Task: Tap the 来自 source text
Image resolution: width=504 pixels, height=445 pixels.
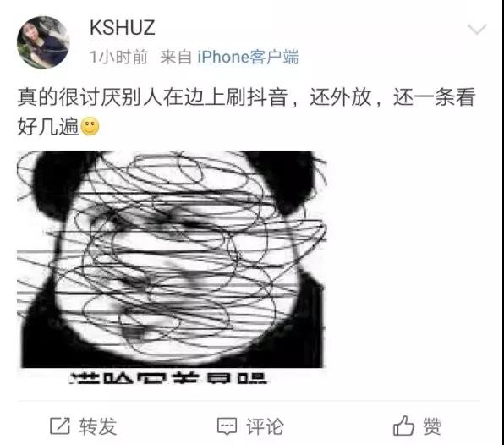Action: (x=176, y=57)
